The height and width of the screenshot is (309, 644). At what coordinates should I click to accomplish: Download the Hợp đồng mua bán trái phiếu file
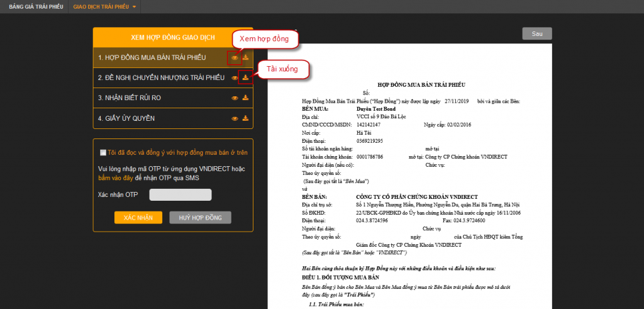coord(245,58)
